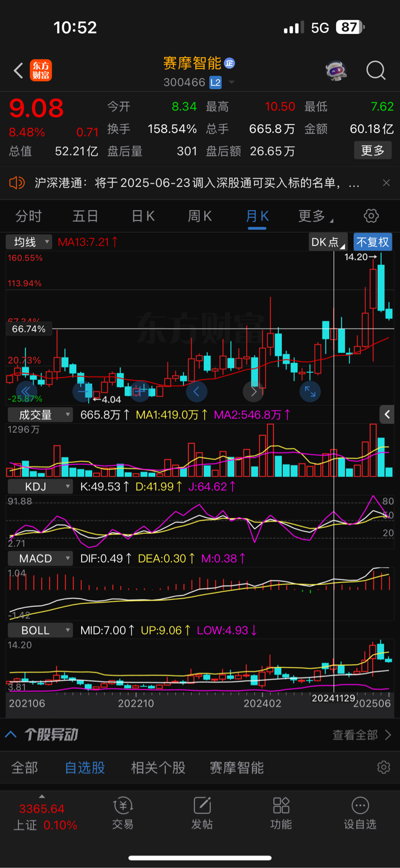
Task: Tap the 最高 10.50 value
Action: click(x=280, y=106)
